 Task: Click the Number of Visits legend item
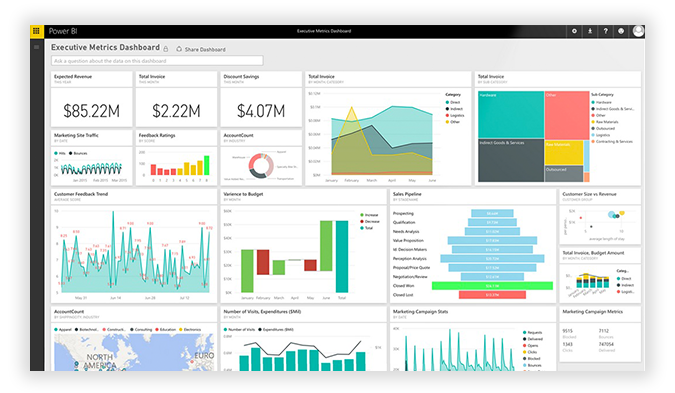pyautogui.click(x=239, y=330)
